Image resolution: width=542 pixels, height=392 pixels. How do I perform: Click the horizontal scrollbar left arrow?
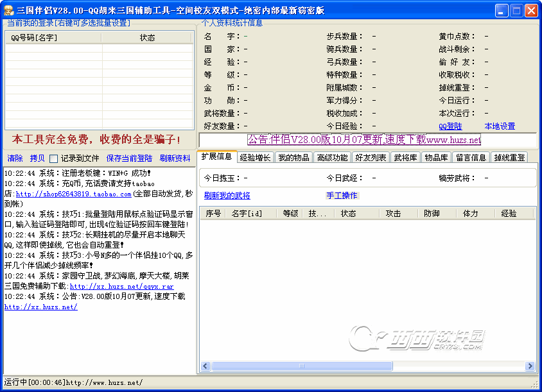tap(205, 366)
